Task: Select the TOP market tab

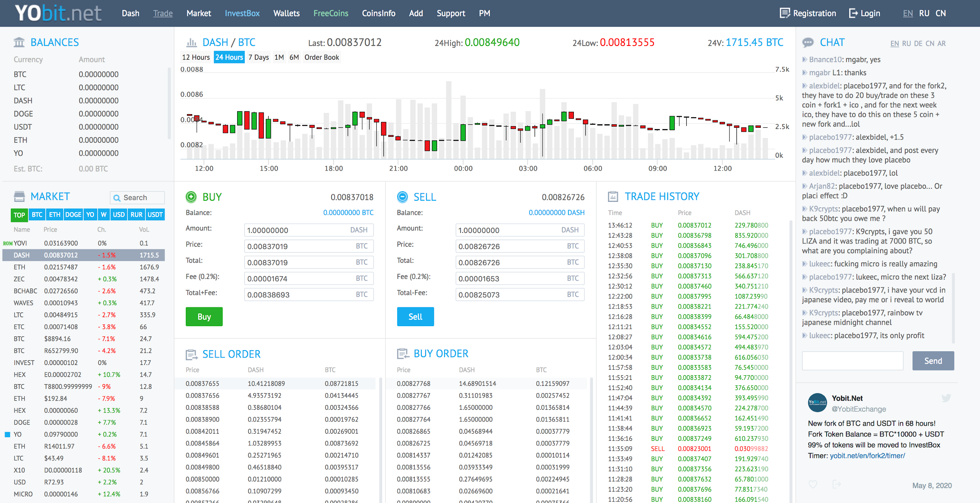Action: click(19, 215)
